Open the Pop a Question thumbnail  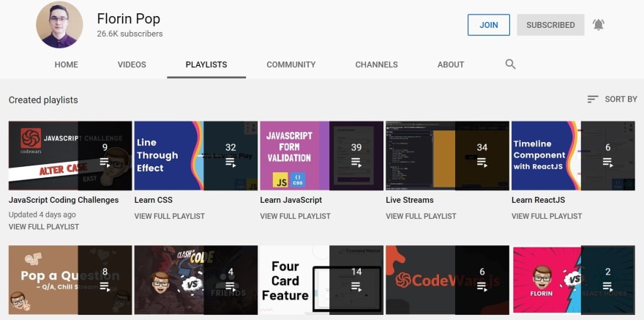pyautogui.click(x=70, y=280)
